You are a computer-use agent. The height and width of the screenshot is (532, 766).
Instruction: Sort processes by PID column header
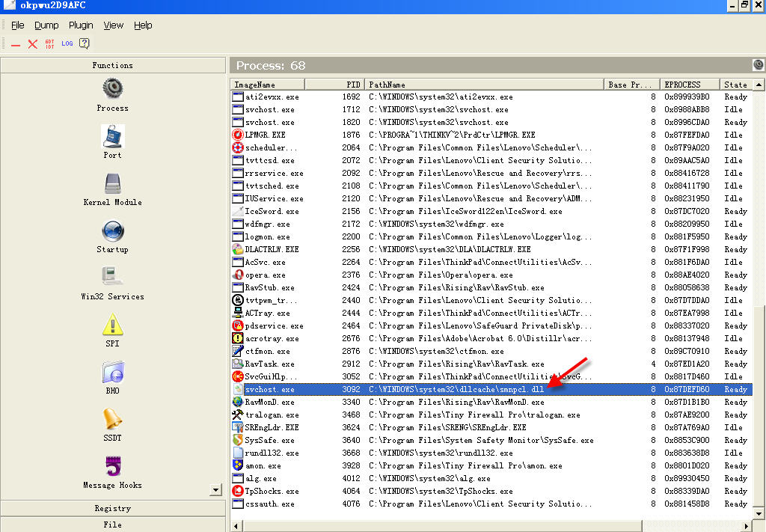pyautogui.click(x=334, y=85)
